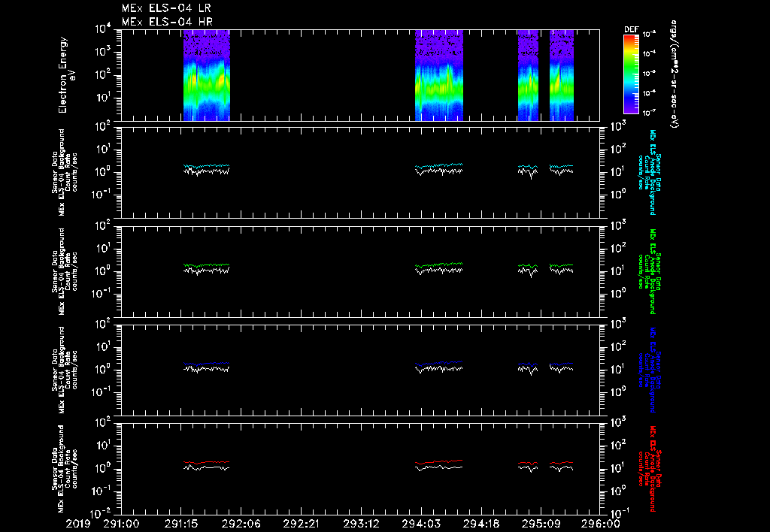Click the red background count rate trace near 294:03

(x=439, y=462)
